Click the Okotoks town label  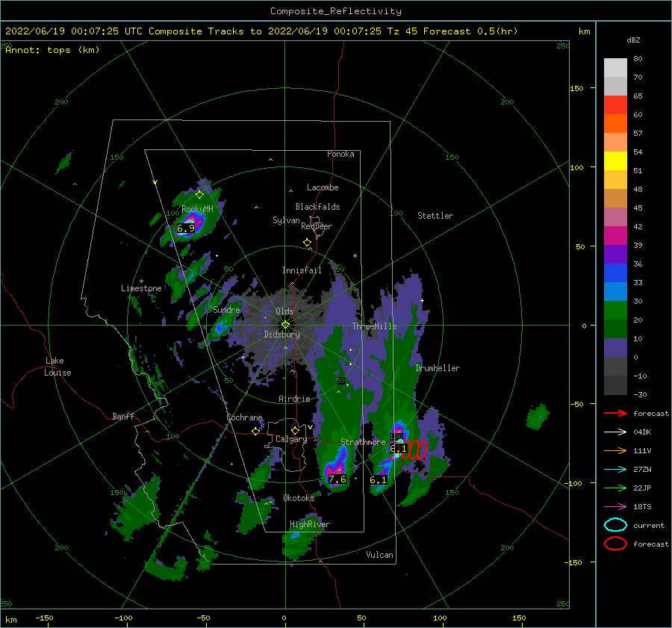click(299, 497)
